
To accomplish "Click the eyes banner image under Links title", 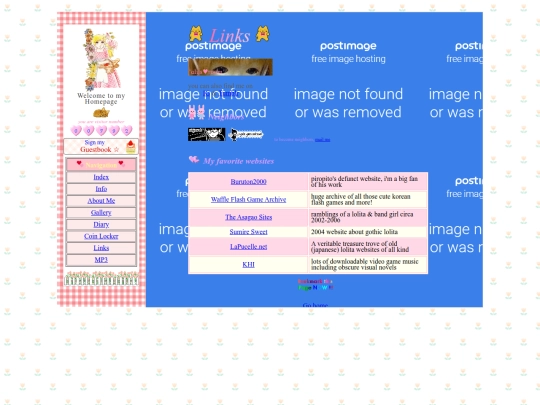I will pyautogui.click(x=230, y=67).
